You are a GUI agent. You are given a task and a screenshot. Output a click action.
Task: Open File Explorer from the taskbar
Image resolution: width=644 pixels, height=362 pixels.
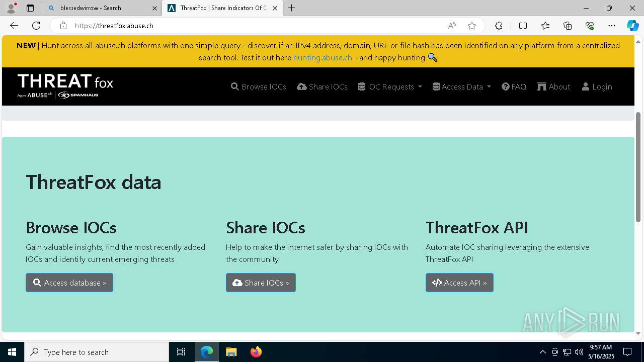click(231, 352)
